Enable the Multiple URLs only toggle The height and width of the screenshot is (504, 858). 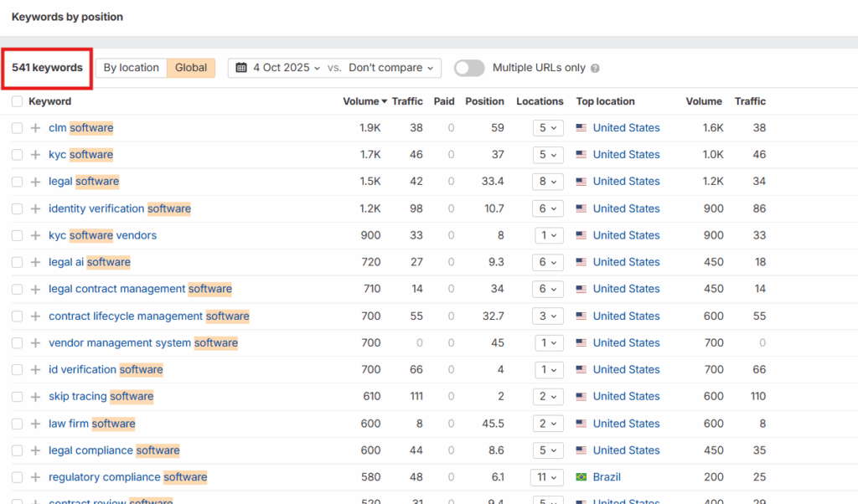tap(469, 68)
